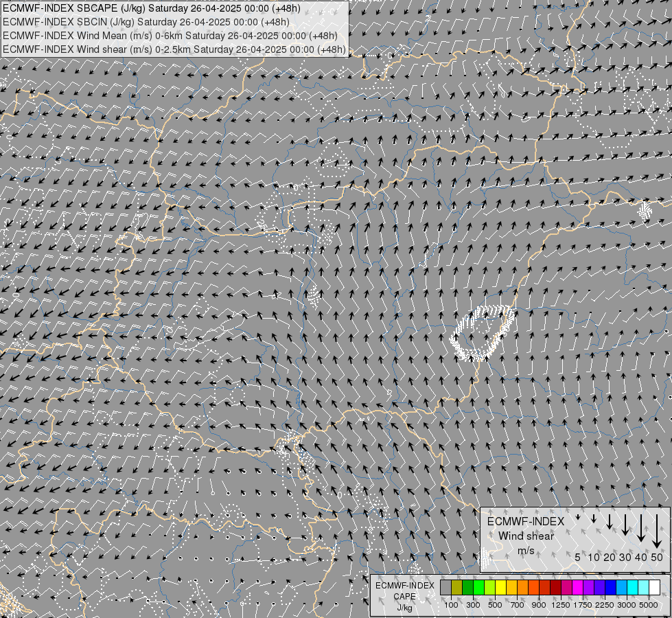The image size is (672, 618).
Task: Pick the bright magenta CAPE legend swatch
Action: [x=578, y=587]
